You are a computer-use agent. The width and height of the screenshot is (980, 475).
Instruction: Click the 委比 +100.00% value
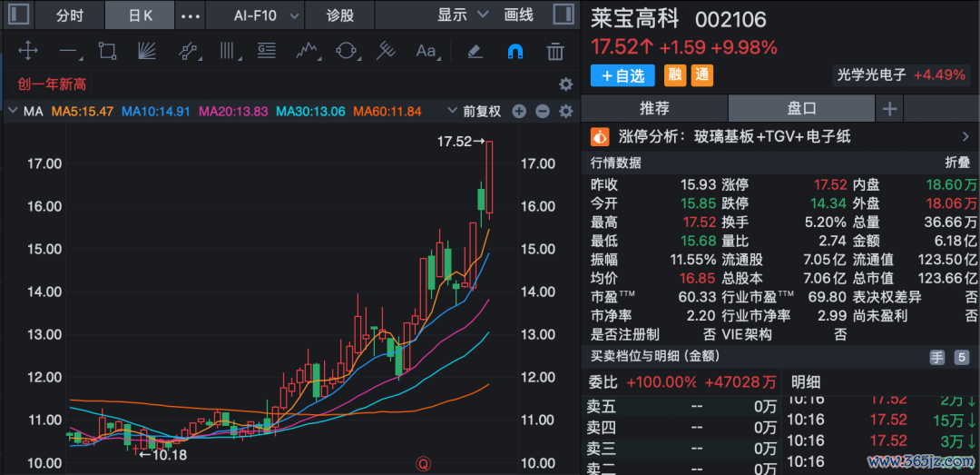(x=661, y=381)
